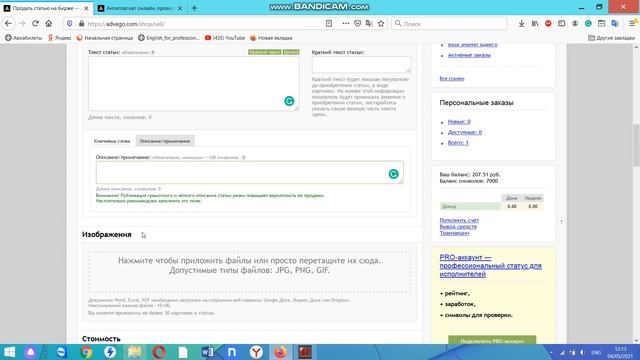The image size is (640, 360).
Task: Click the 'Поиск' search box
Action: (449, 24)
